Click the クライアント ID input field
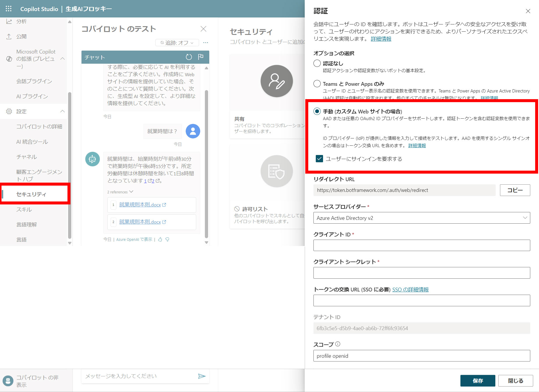 click(422, 245)
